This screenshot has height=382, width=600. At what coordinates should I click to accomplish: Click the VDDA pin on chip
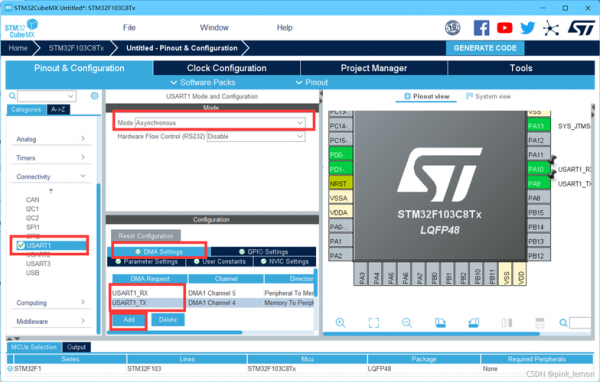pos(341,212)
